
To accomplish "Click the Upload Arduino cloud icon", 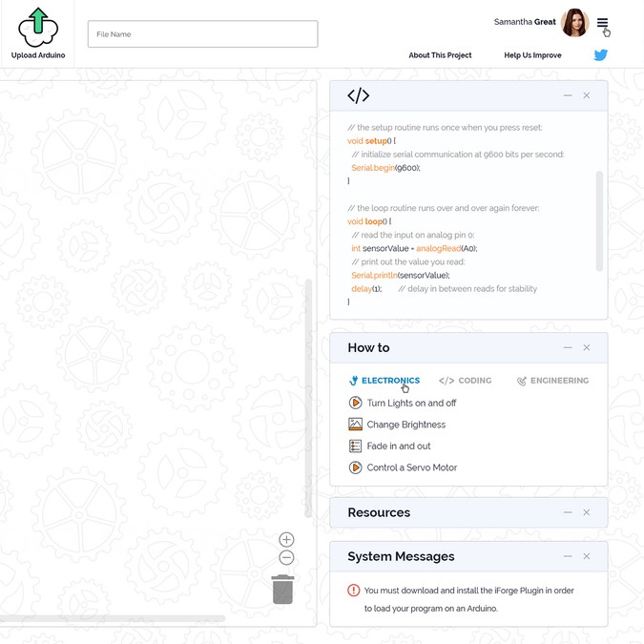I will [38, 27].
